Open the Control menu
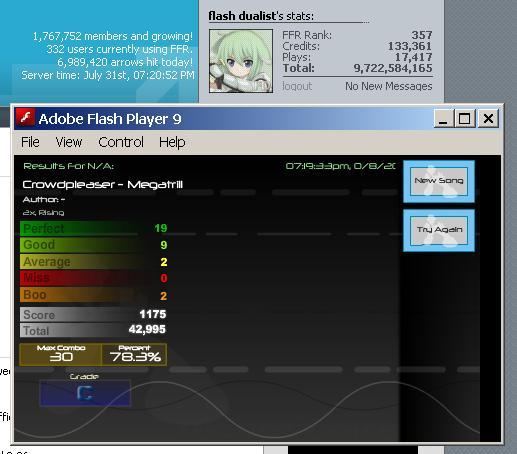 121,142
